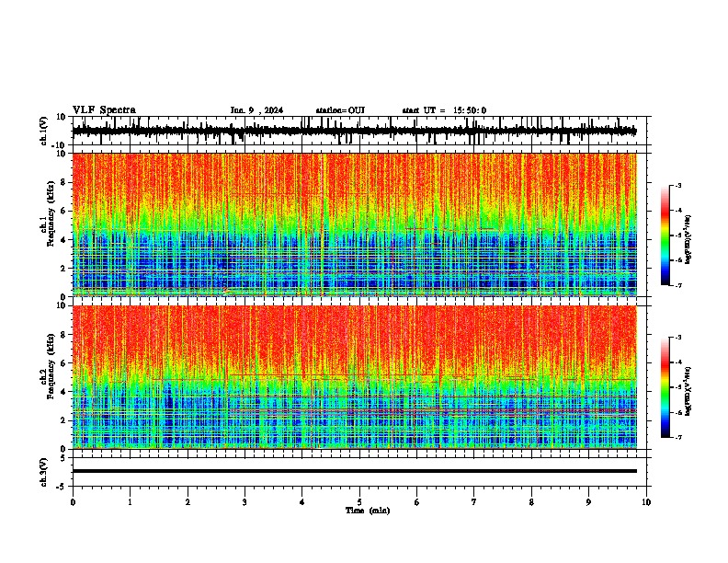This screenshot has height=563, width=728.
Task: Click the "-7" label on ch.2 color scale
Action: [678, 438]
